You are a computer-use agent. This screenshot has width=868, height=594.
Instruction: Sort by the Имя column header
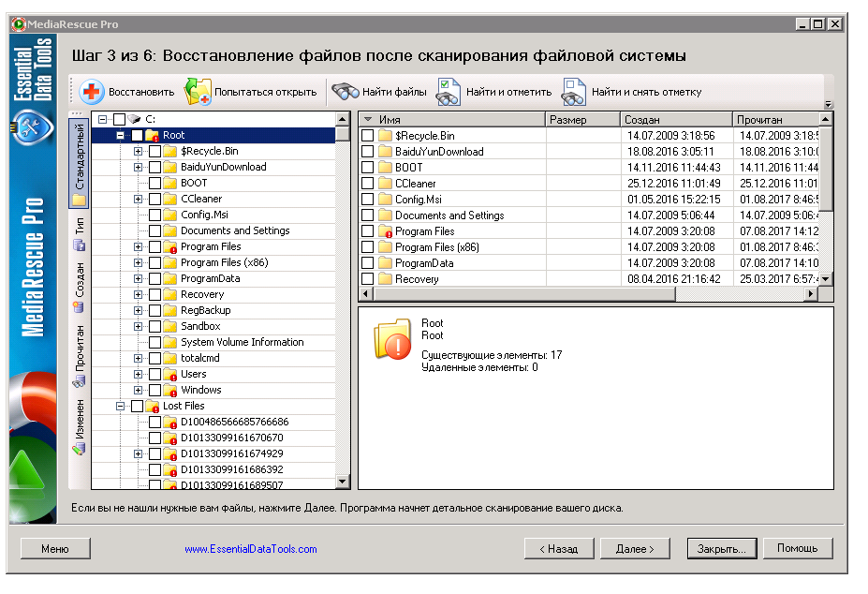point(452,120)
